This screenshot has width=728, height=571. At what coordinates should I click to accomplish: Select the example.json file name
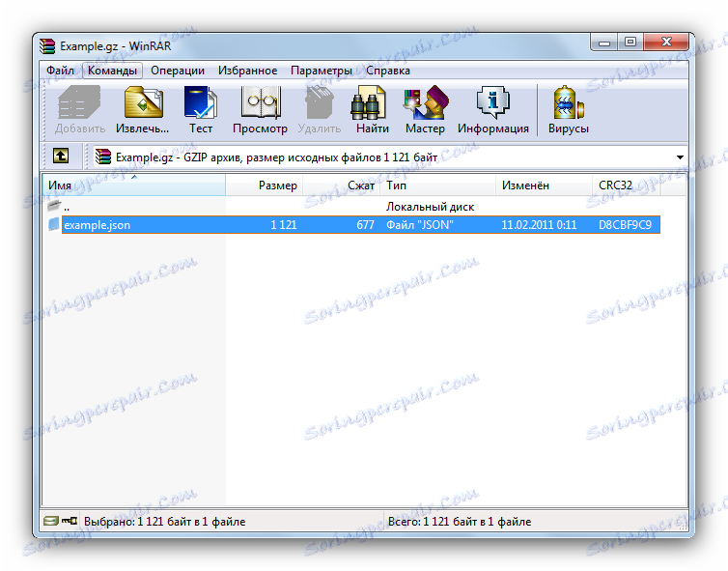(x=98, y=225)
